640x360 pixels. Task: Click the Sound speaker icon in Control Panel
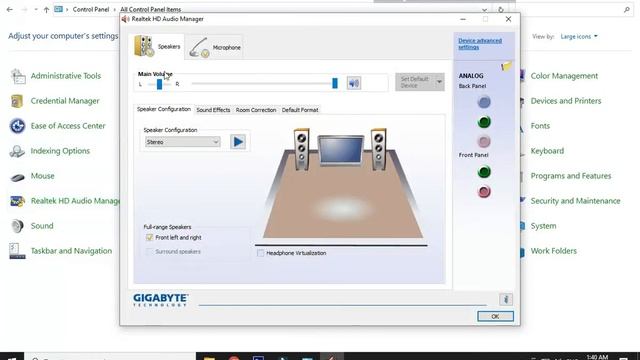[x=17, y=226]
